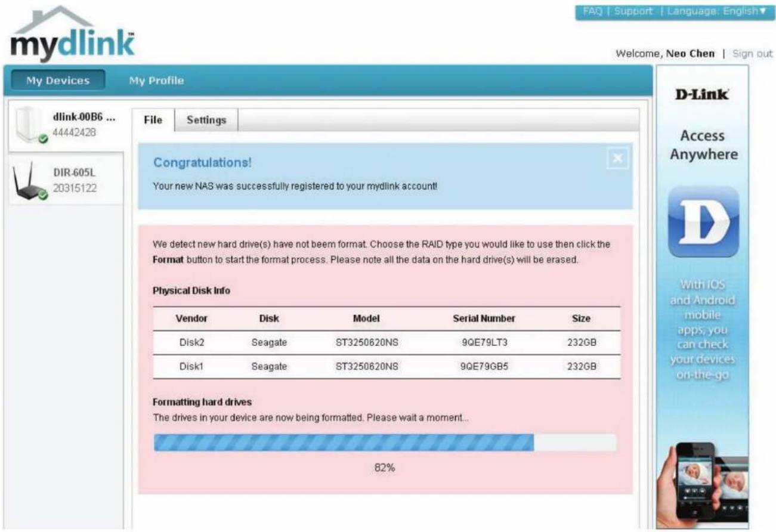Click the mydlink logo
The width and height of the screenshot is (776, 532).
point(72,35)
